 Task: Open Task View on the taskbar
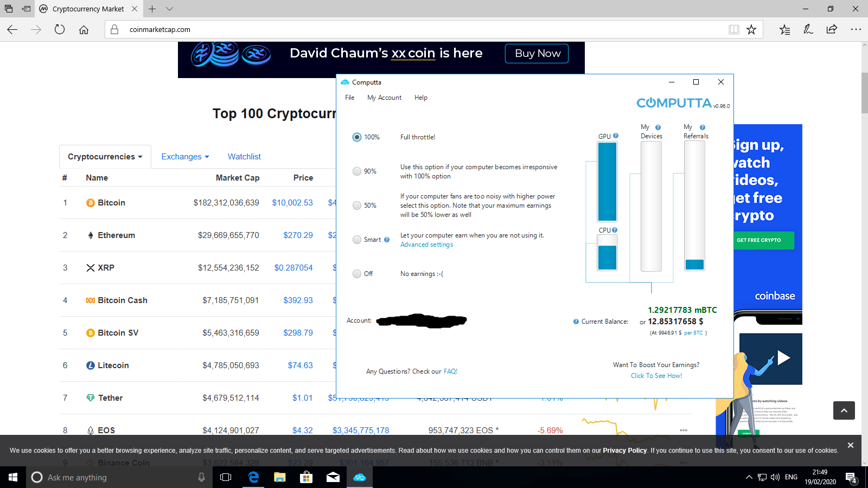coord(226,477)
